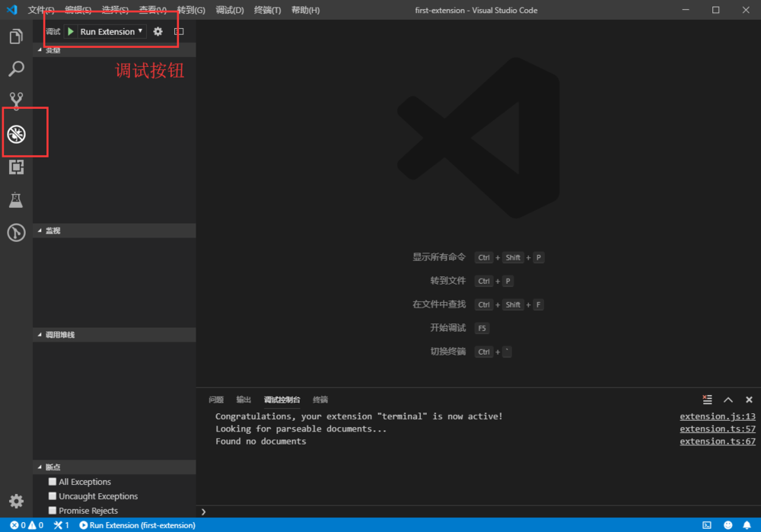Open the Manage gear in activity bar
This screenshot has height=532, width=761.
16,501
